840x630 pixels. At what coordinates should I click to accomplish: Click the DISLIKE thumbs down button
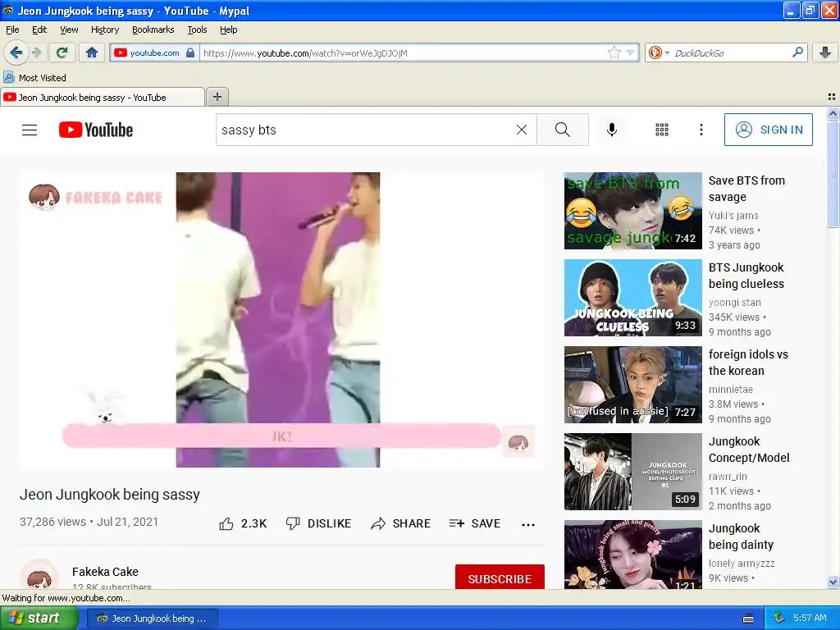click(x=318, y=523)
